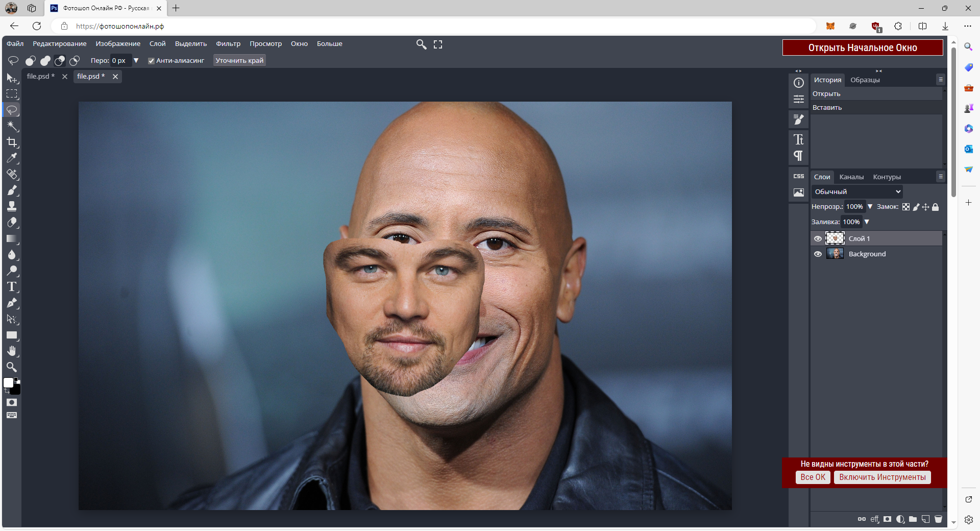Click the foreground color swatch
This screenshot has height=531, width=980.
(x=9, y=383)
